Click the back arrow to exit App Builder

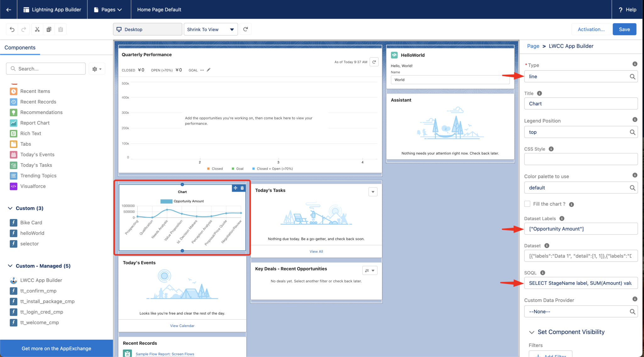(8, 9)
